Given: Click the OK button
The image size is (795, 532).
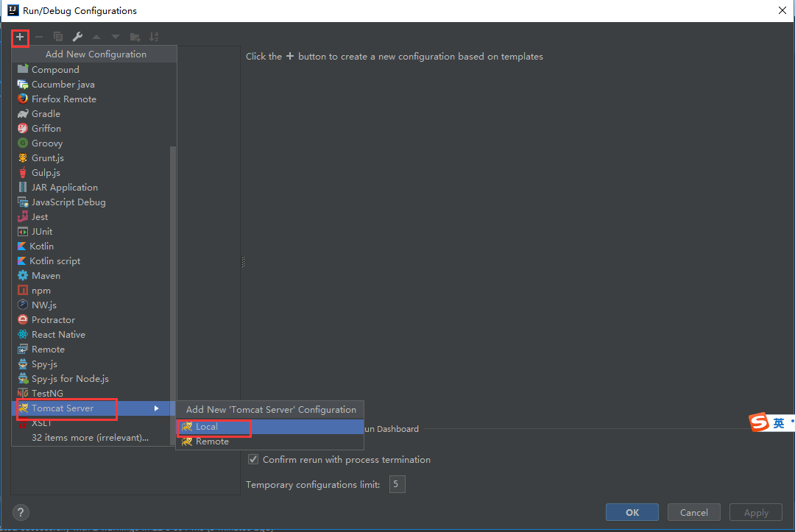Looking at the screenshot, I should 632,512.
